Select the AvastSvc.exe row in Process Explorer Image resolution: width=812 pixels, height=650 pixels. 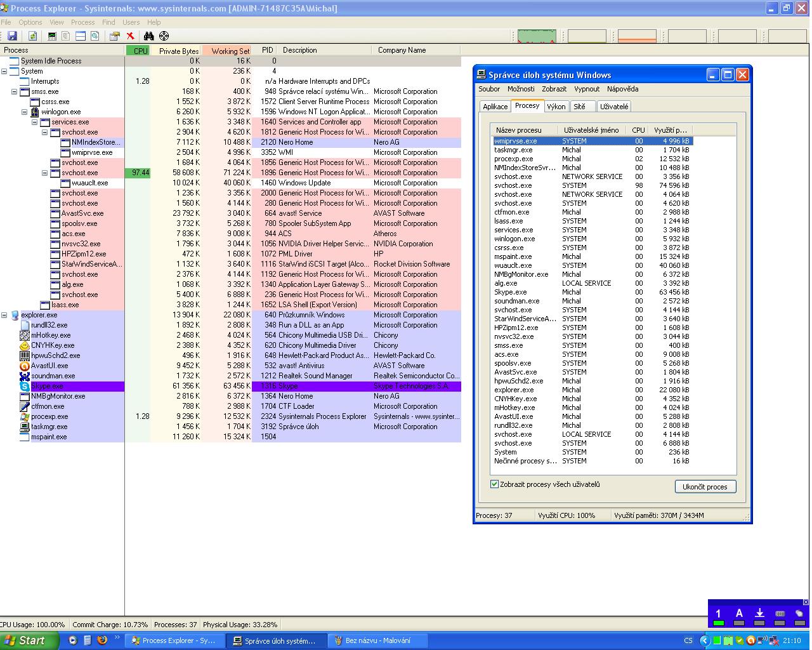pyautogui.click(x=230, y=213)
